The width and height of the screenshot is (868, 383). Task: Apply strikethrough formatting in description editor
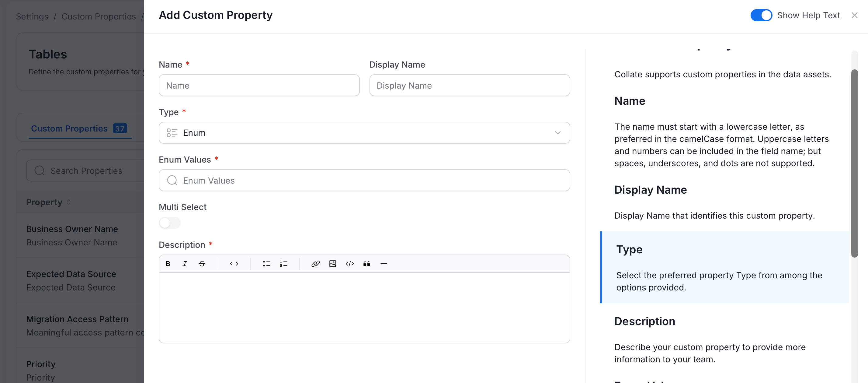202,264
